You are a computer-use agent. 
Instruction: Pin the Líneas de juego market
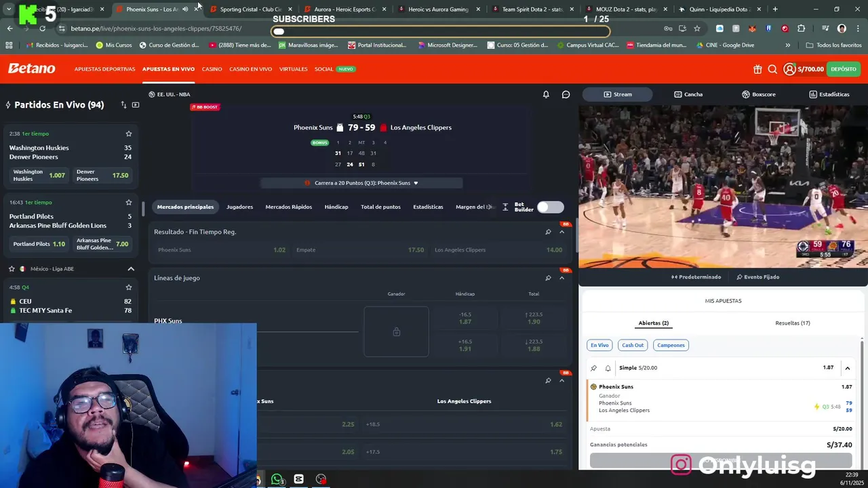click(548, 278)
